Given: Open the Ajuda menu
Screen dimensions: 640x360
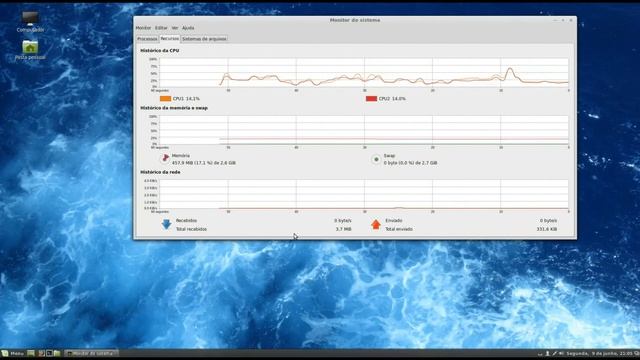Looking at the screenshot, I should coord(188,28).
